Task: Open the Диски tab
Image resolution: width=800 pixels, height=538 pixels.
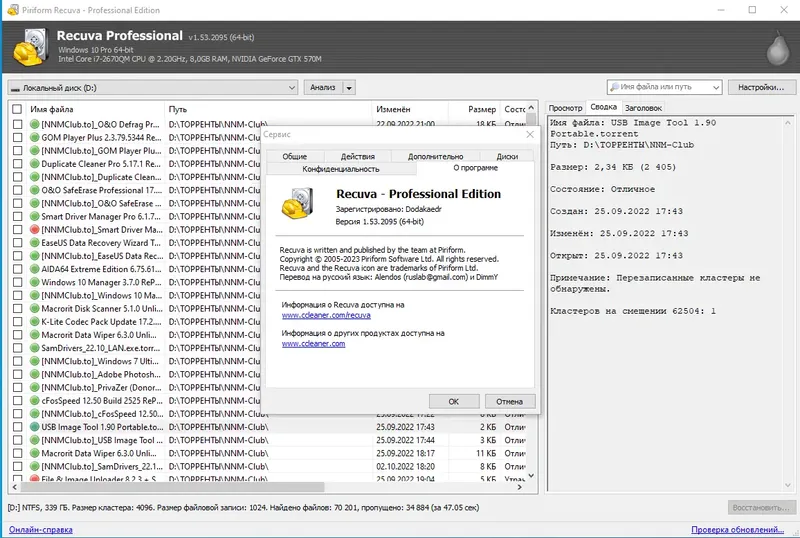Action: (x=507, y=156)
